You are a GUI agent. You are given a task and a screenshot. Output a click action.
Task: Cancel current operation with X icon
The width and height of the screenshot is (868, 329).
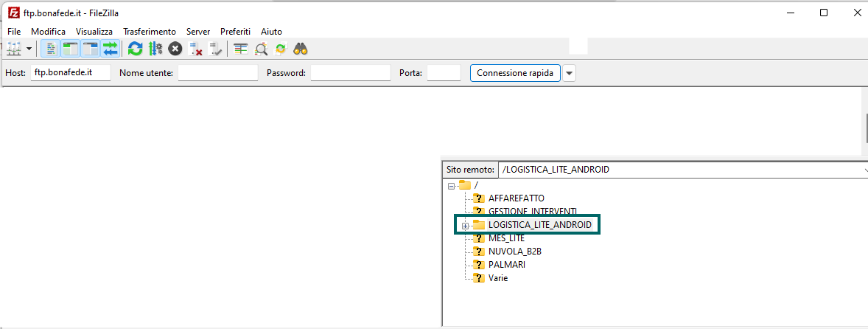click(175, 49)
